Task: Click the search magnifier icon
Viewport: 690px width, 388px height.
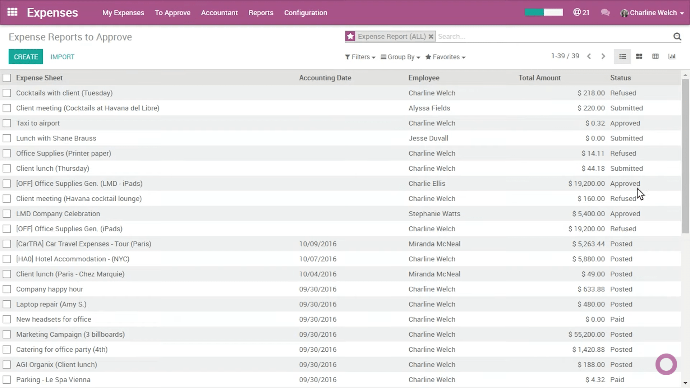Action: click(x=677, y=37)
